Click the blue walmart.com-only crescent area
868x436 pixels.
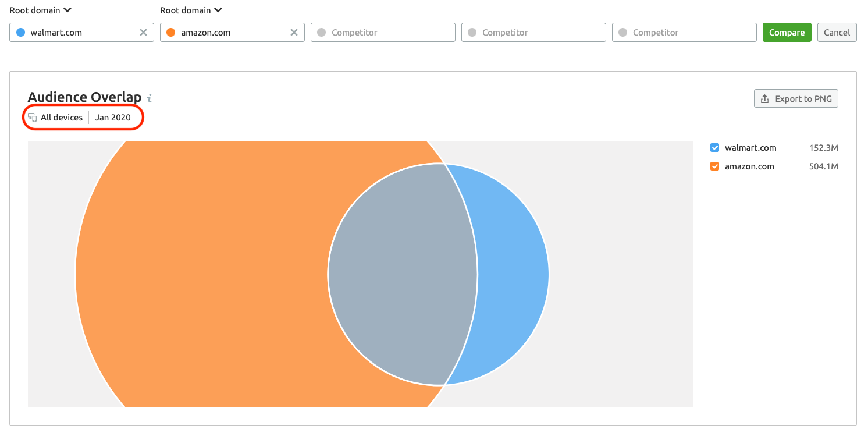point(512,274)
